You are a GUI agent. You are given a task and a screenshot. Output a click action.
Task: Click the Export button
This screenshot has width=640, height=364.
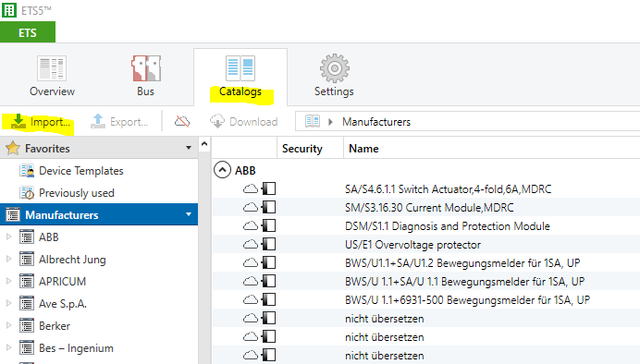pyautogui.click(x=119, y=121)
